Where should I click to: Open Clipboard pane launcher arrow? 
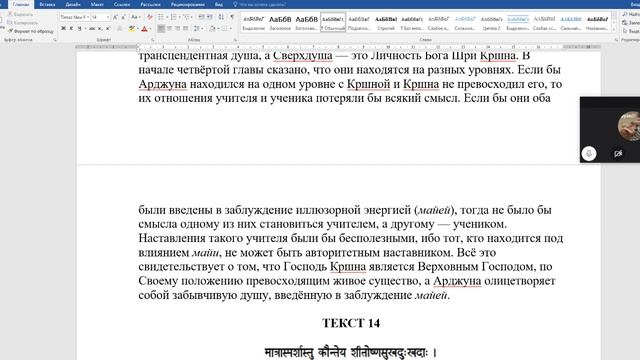point(55,40)
